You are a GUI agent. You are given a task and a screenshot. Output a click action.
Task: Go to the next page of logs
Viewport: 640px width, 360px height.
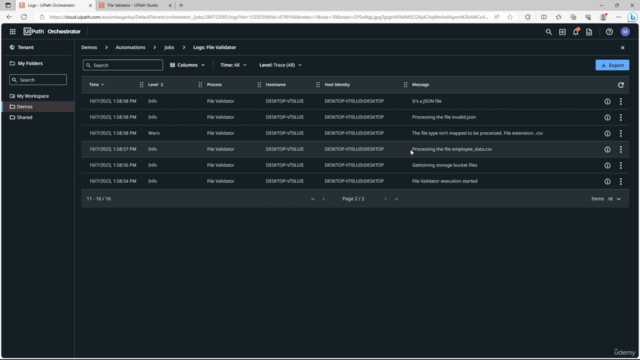(385, 199)
